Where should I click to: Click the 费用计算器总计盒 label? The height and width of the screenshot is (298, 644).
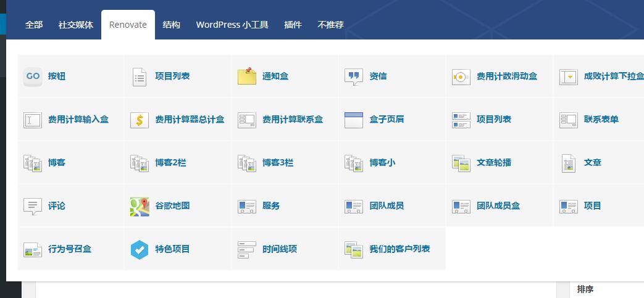190,120
